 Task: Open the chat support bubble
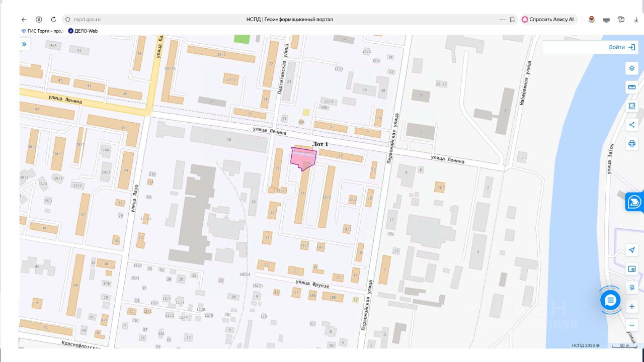(610, 300)
